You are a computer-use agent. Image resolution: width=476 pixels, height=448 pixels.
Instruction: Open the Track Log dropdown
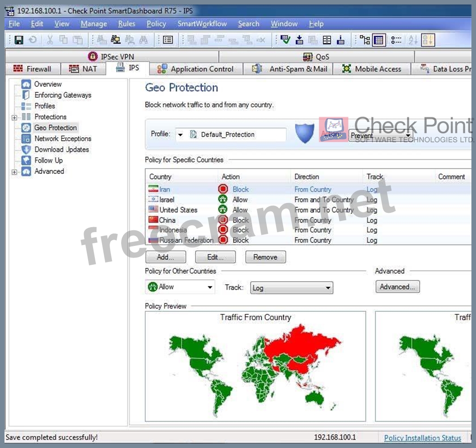click(x=291, y=288)
